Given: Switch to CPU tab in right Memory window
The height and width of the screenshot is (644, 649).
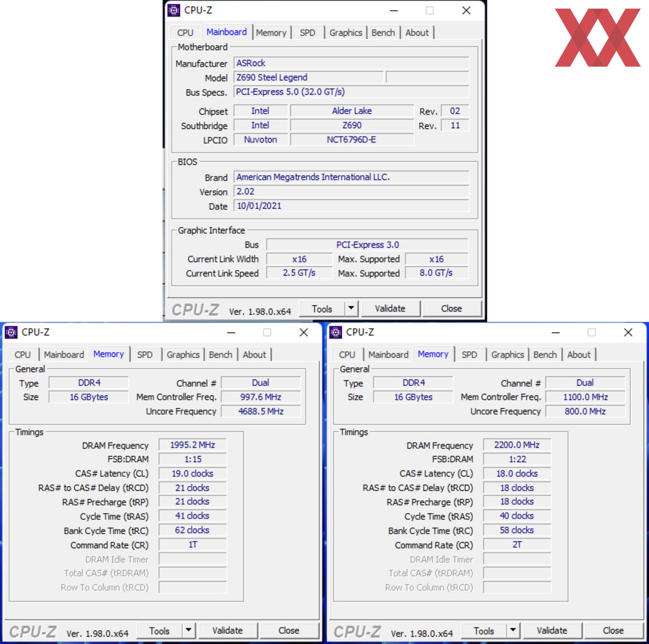Looking at the screenshot, I should pyautogui.click(x=347, y=354).
